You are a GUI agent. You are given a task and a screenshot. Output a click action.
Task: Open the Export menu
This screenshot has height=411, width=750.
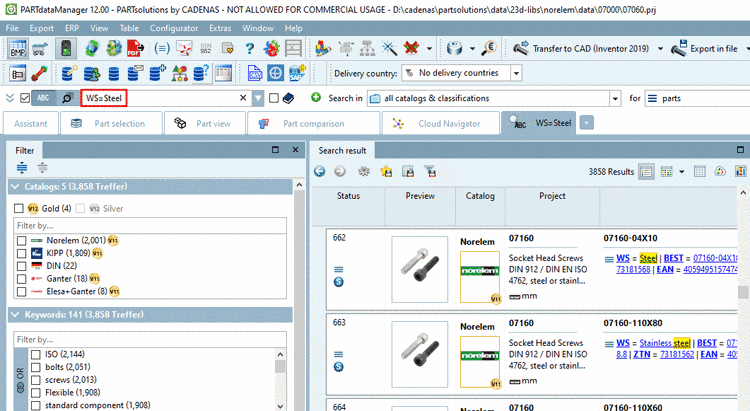pyautogui.click(x=42, y=28)
